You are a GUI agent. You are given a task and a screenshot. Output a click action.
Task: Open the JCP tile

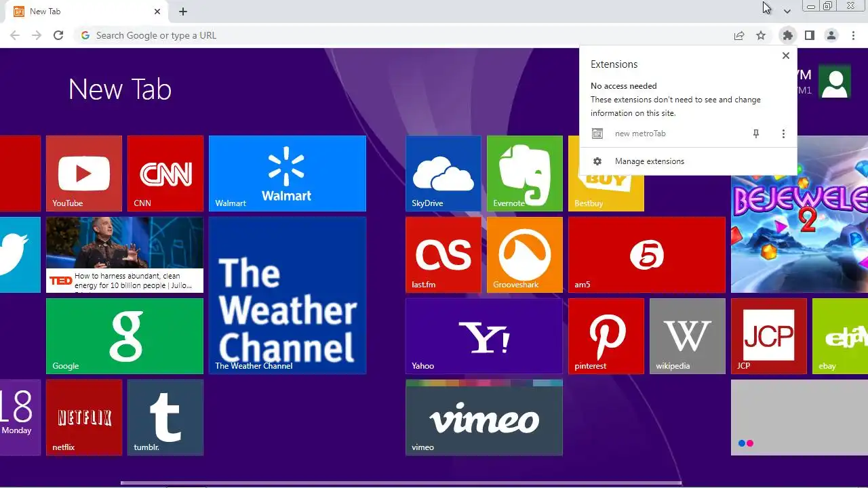769,336
